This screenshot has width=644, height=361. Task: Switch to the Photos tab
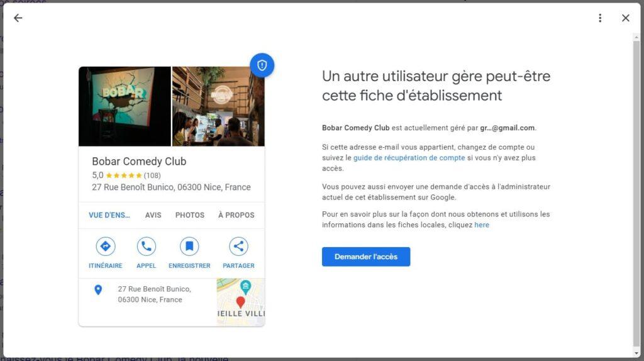[190, 215]
